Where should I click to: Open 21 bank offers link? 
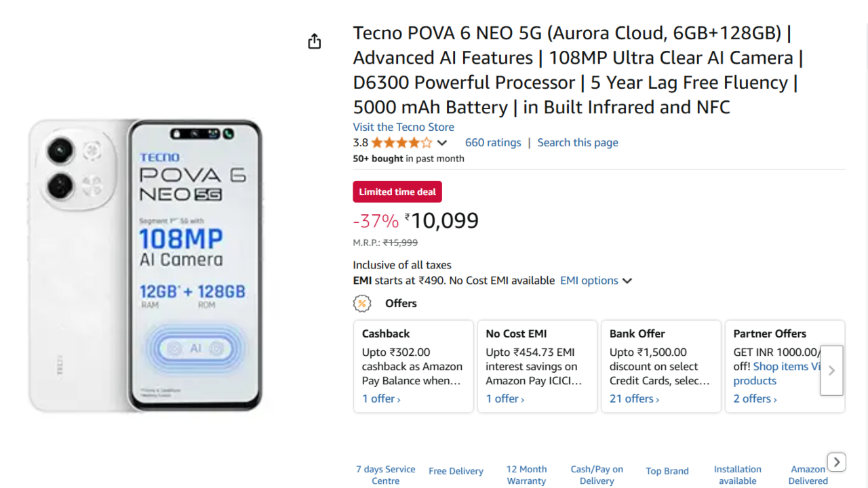click(633, 399)
